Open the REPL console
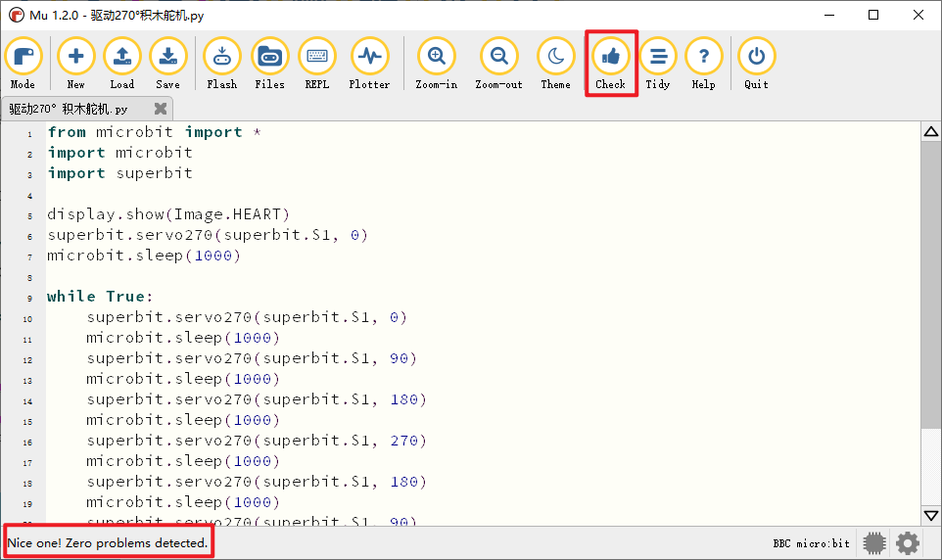Viewport: 942px width, 560px height. (x=317, y=63)
